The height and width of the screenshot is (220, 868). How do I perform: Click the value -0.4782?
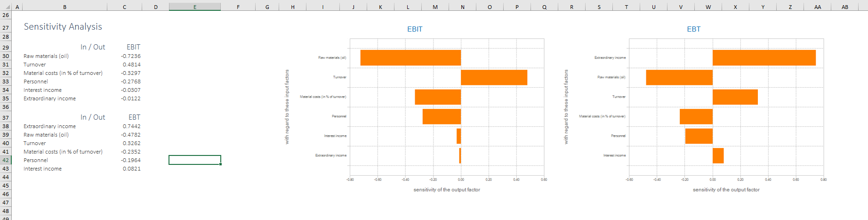point(130,135)
